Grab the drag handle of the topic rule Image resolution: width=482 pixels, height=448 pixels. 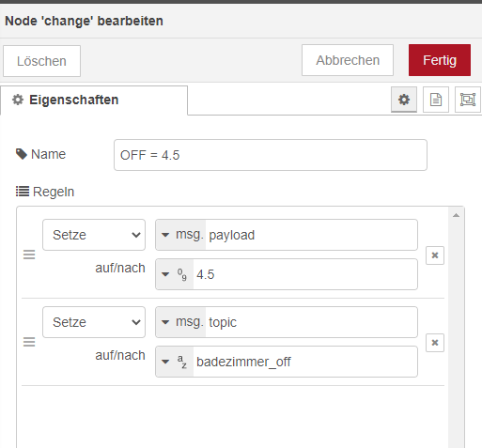coord(29,342)
